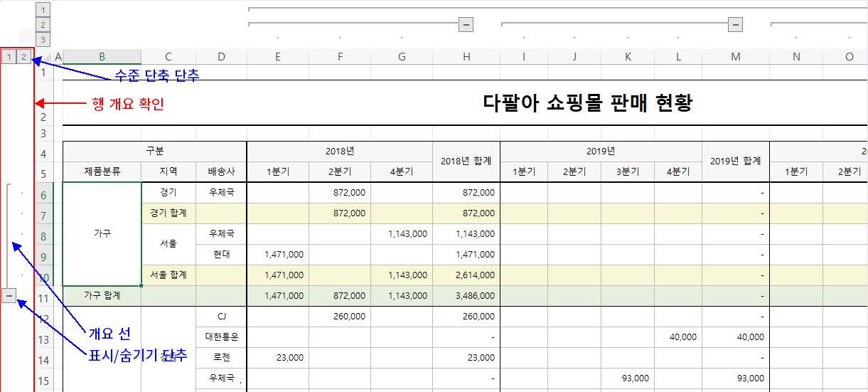The image size is (868, 392).
Task: Select column F header
Action: (340, 56)
